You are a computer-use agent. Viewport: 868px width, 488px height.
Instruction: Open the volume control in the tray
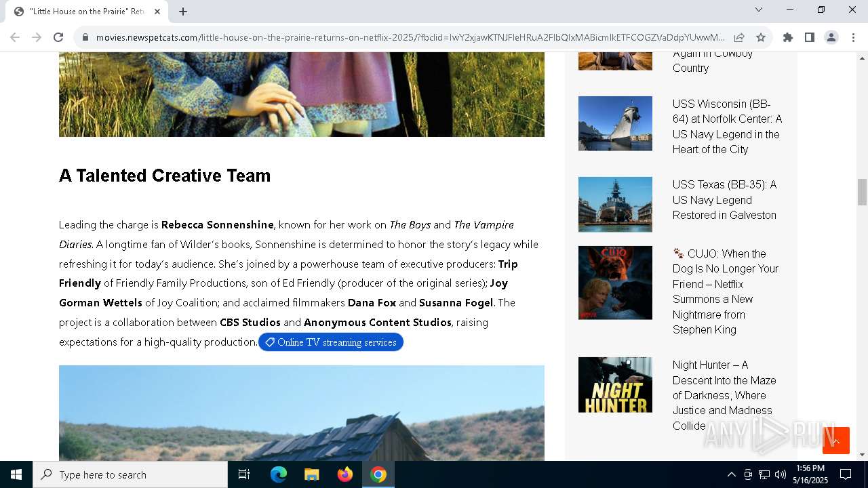point(781,474)
